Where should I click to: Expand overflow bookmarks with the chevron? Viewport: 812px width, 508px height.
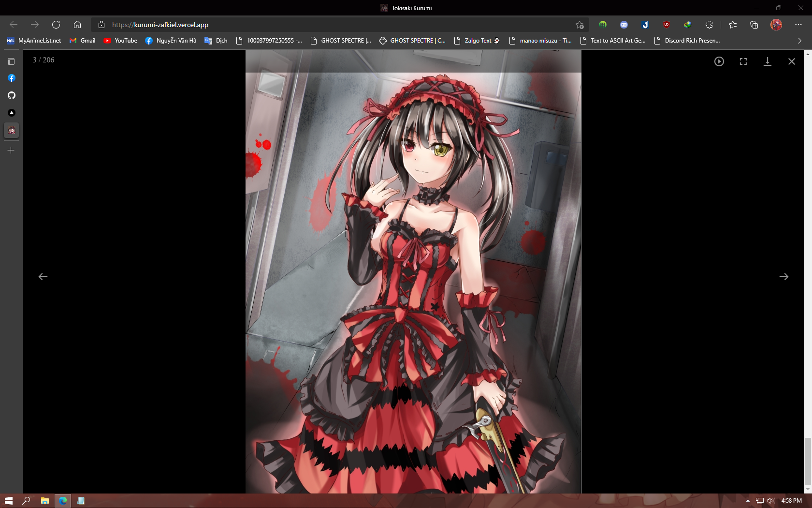click(798, 41)
